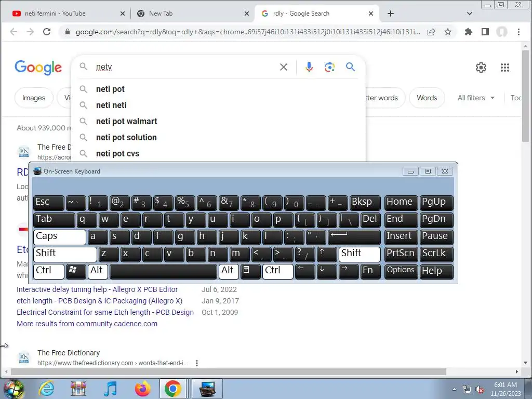Open the Windows Start menu
Viewport: 532px width, 399px height.
pyautogui.click(x=13, y=389)
